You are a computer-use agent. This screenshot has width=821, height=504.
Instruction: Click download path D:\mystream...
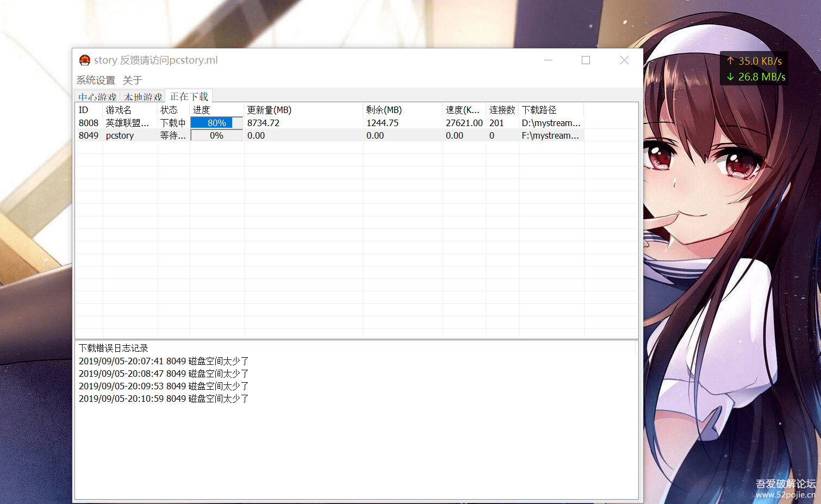[551, 123]
